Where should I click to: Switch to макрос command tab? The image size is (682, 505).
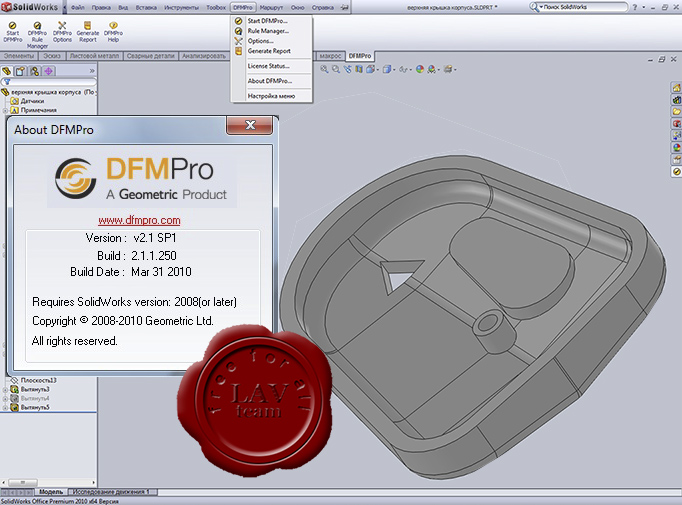click(x=330, y=56)
